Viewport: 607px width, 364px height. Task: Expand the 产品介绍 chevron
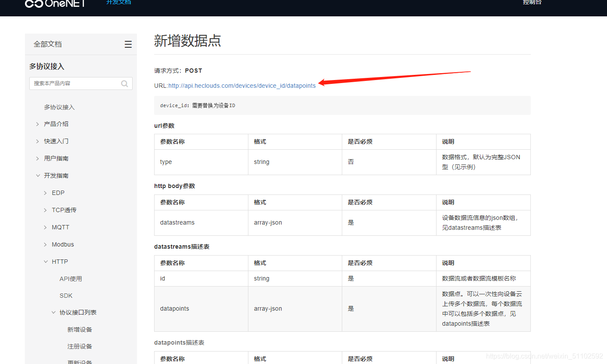pyautogui.click(x=37, y=124)
